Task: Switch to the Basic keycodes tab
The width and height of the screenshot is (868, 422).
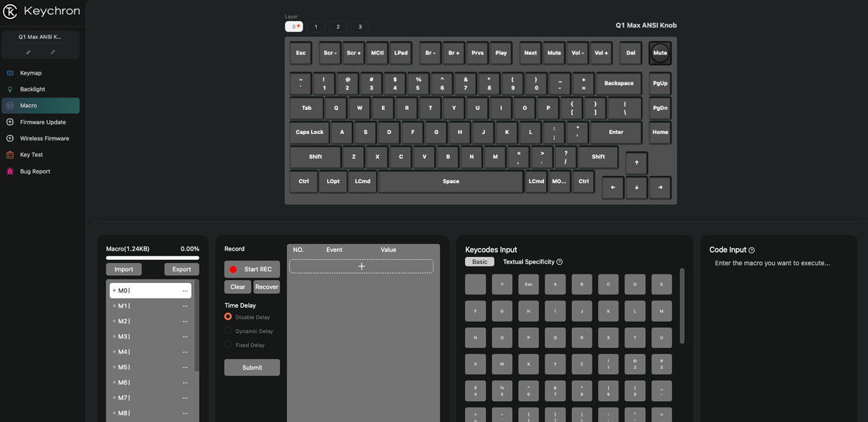Action: 480,262
